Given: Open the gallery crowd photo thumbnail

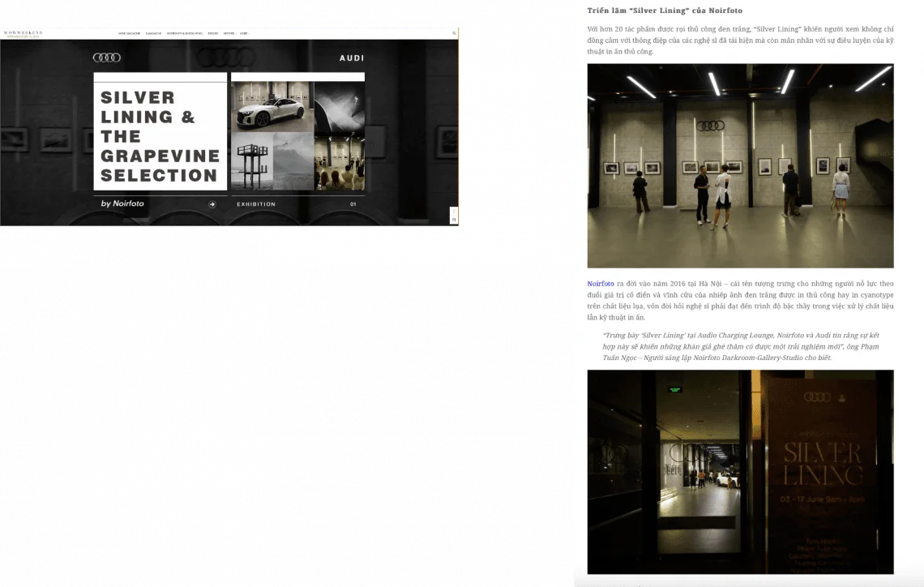Looking at the screenshot, I should pos(340,161).
